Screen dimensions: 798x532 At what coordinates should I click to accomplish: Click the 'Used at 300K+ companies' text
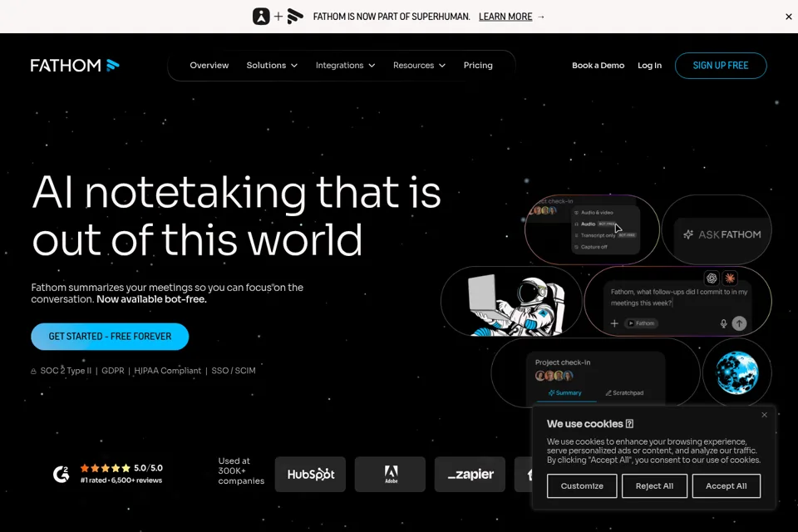coord(241,471)
